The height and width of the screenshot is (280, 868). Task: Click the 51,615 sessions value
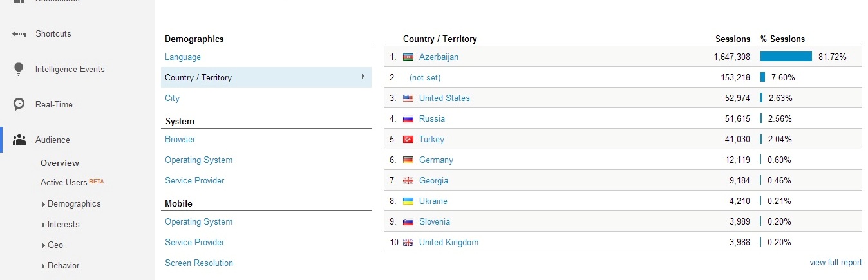pyautogui.click(x=737, y=118)
